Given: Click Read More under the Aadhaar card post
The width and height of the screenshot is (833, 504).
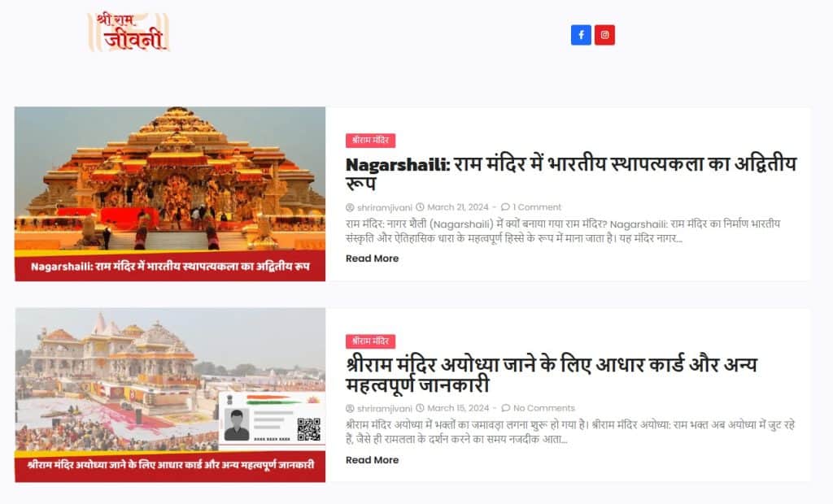Looking at the screenshot, I should tap(372, 460).
